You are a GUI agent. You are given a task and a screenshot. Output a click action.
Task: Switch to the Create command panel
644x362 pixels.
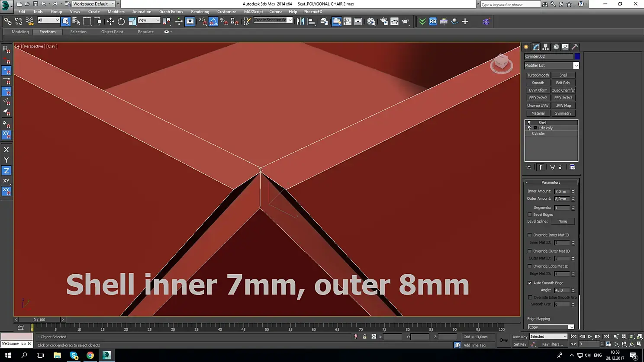pos(526,47)
